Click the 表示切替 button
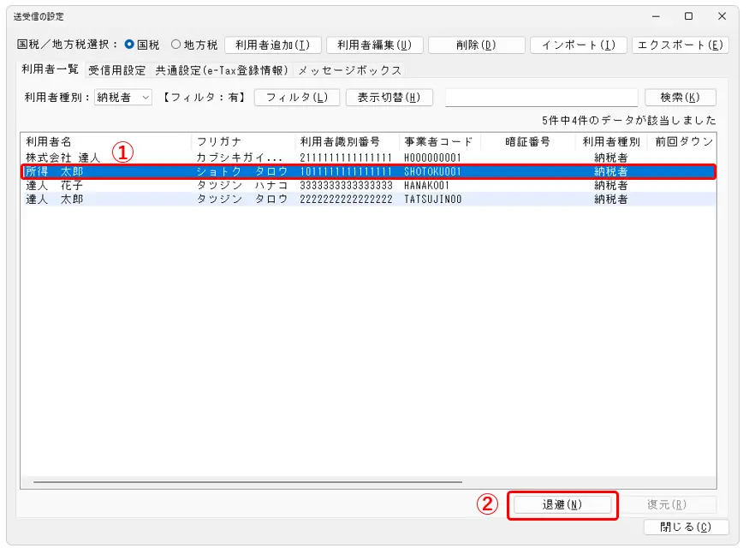Image resolution: width=755 pixels, height=560 pixels. [x=389, y=98]
